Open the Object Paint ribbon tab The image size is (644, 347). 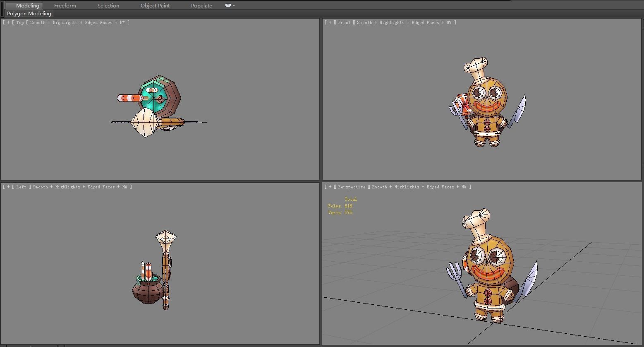(x=155, y=5)
